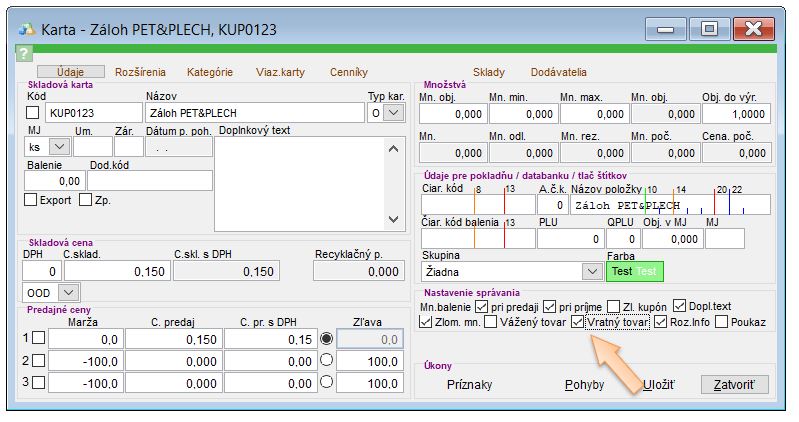Open the Cenníky tab
Screen dimensions: 799x422
point(349,72)
